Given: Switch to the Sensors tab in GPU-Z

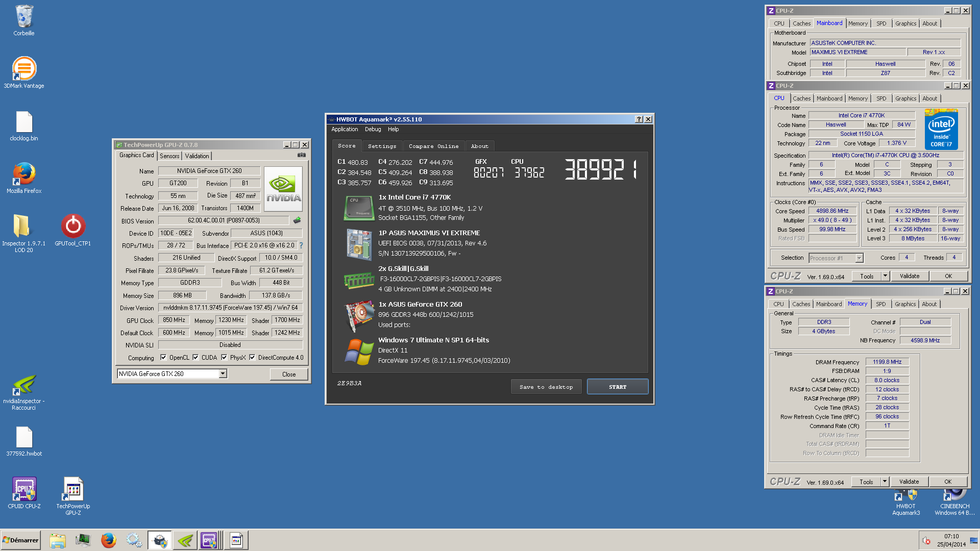Looking at the screenshot, I should click(169, 156).
